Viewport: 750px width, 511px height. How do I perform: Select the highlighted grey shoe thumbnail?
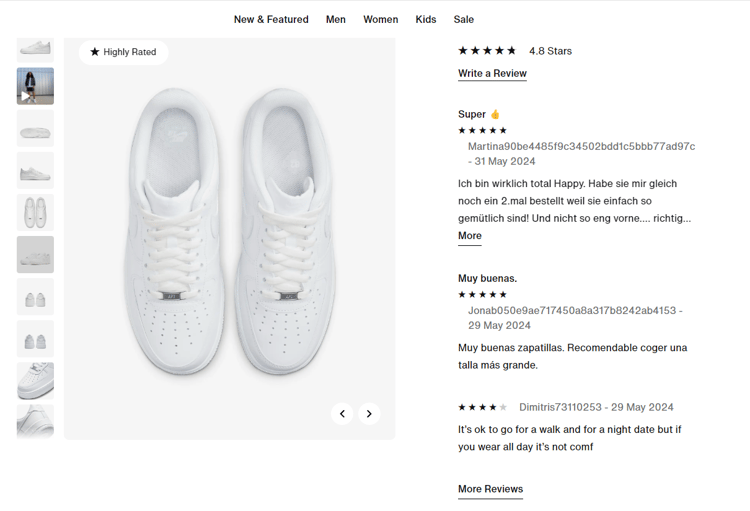click(x=35, y=254)
